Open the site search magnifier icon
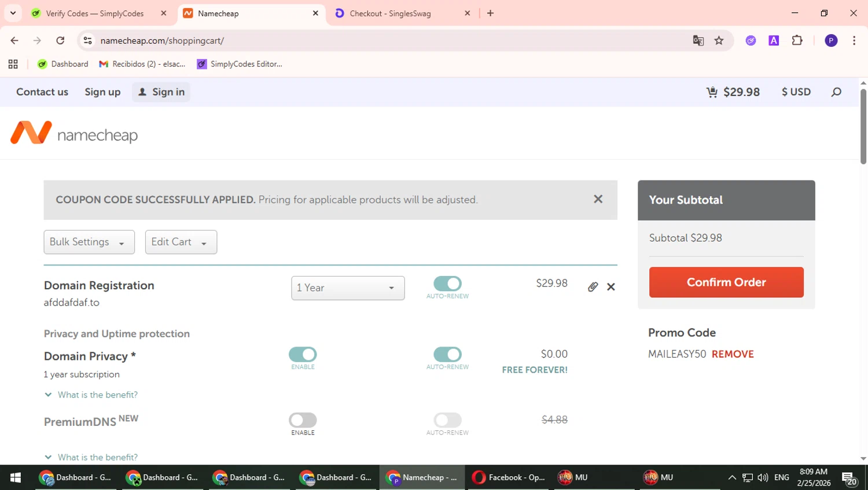Image resolution: width=868 pixels, height=490 pixels. coord(836,92)
